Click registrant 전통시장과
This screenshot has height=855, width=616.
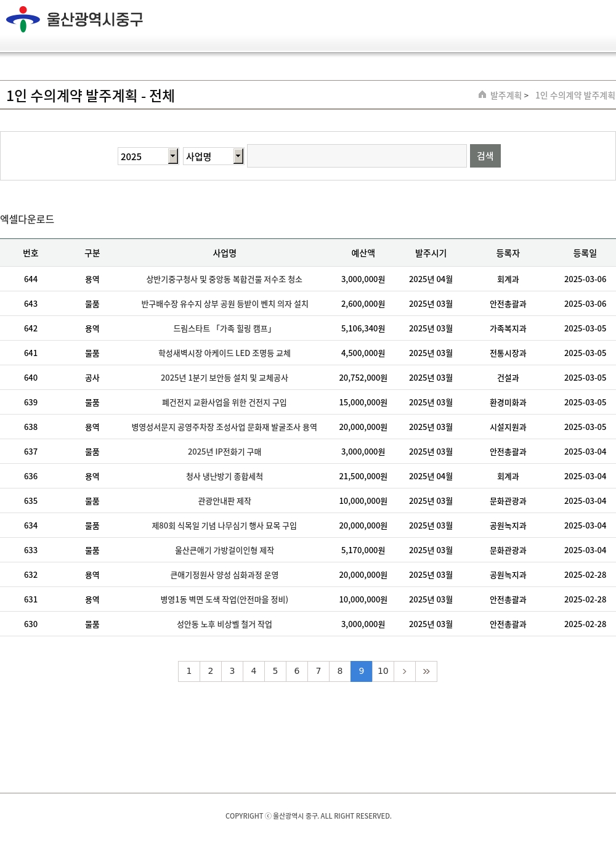coord(508,353)
